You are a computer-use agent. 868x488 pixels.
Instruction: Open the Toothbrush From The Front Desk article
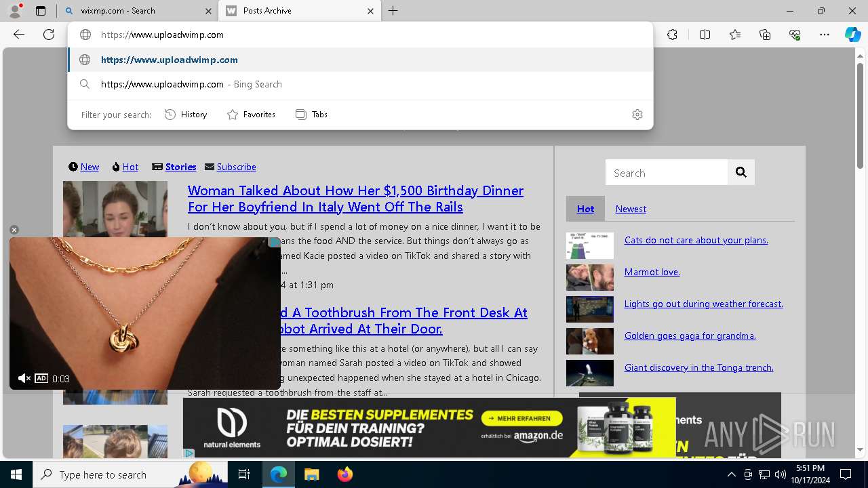[404, 321]
